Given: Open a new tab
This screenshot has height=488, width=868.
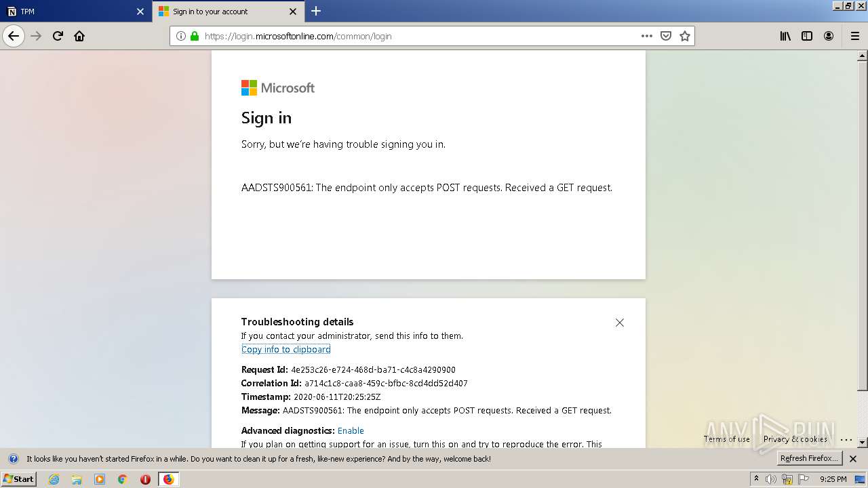Looking at the screenshot, I should pos(316,11).
